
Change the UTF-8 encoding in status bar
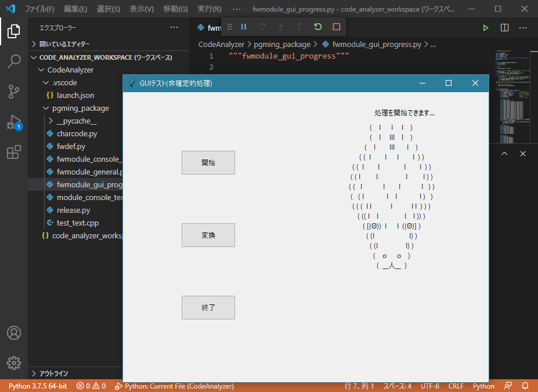click(430, 386)
